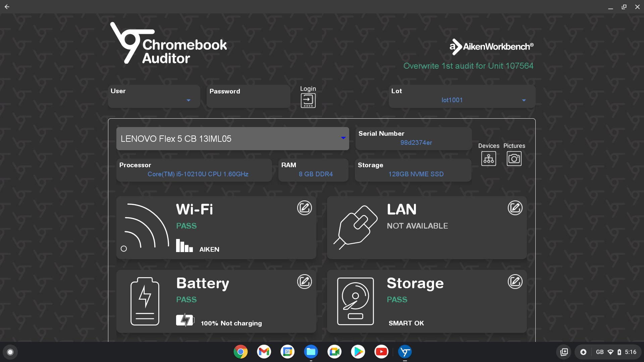
Task: Open Chromebook Auditor icon in the shelf
Action: [x=405, y=352]
